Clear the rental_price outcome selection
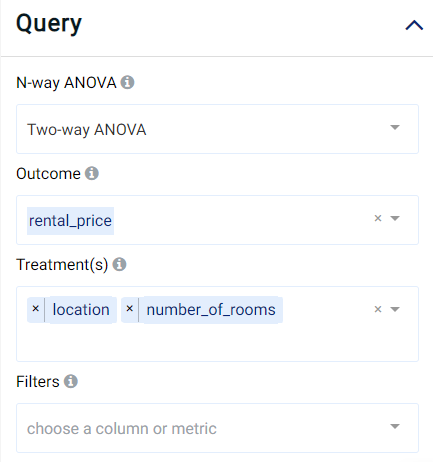This screenshot has height=462, width=433. point(378,218)
